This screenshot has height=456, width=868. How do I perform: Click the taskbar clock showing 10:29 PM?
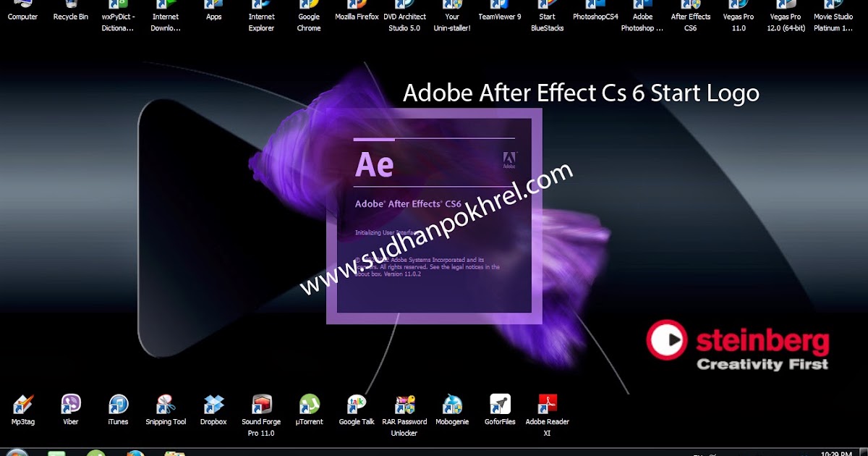pyautogui.click(x=835, y=454)
